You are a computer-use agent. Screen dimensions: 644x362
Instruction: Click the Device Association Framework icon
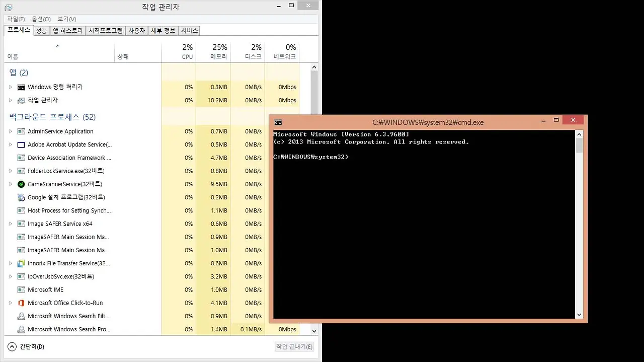coord(21,158)
